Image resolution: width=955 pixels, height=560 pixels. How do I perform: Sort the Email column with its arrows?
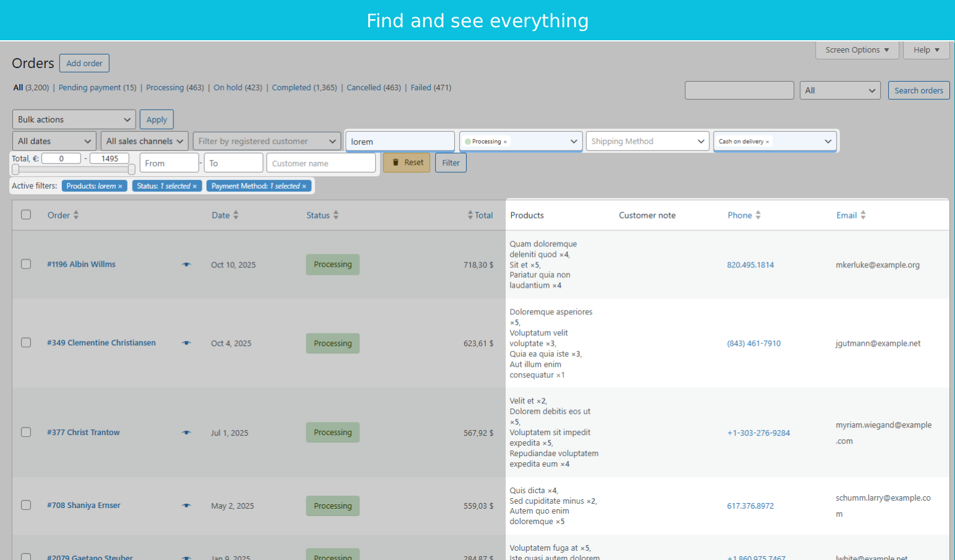point(864,215)
